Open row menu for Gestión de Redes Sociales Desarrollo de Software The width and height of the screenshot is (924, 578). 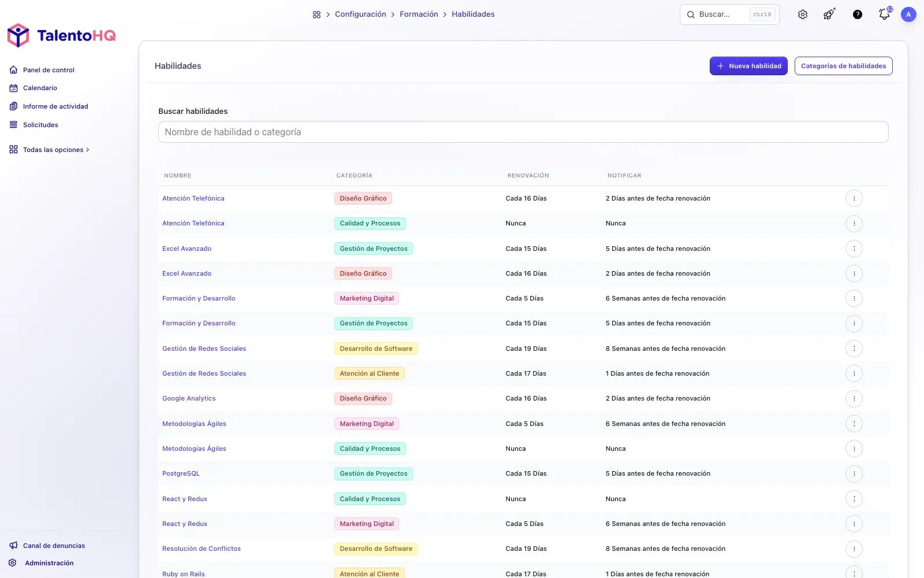pos(854,349)
